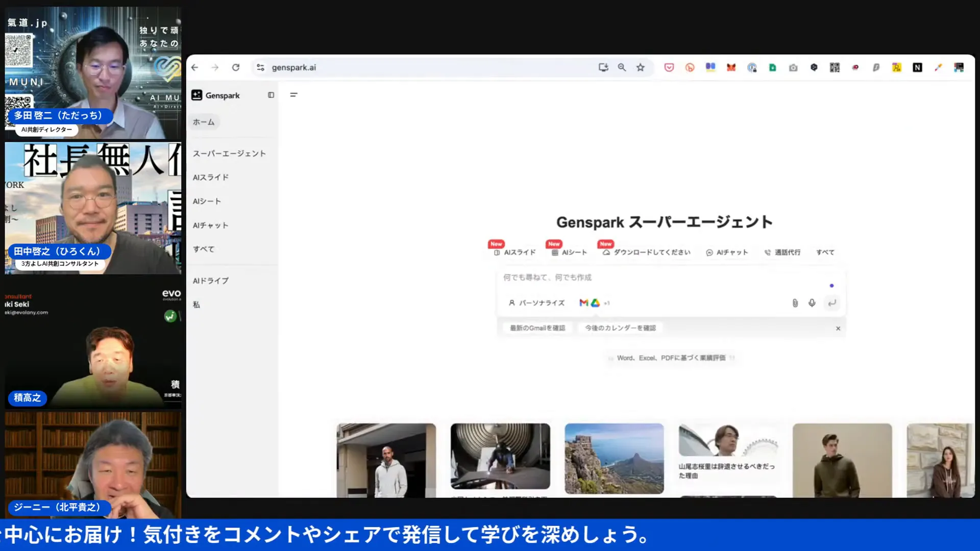The height and width of the screenshot is (551, 980).
Task: Open the Pocket extension icon
Action: [669, 67]
